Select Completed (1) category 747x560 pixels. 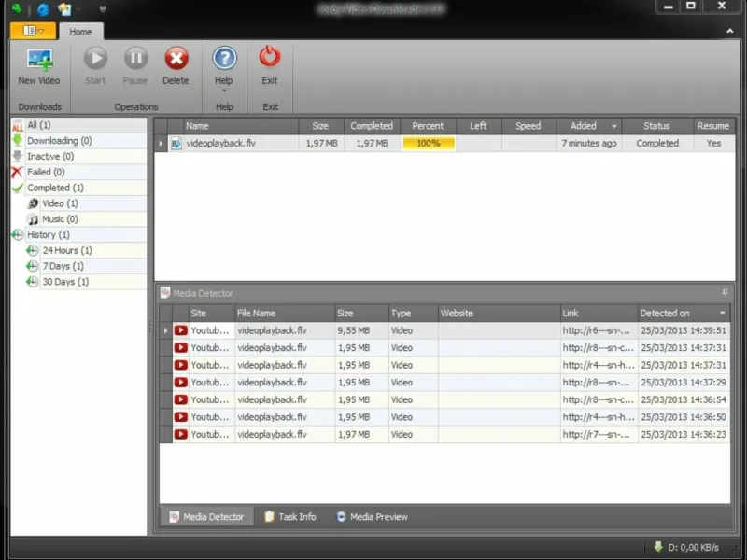[79, 188]
